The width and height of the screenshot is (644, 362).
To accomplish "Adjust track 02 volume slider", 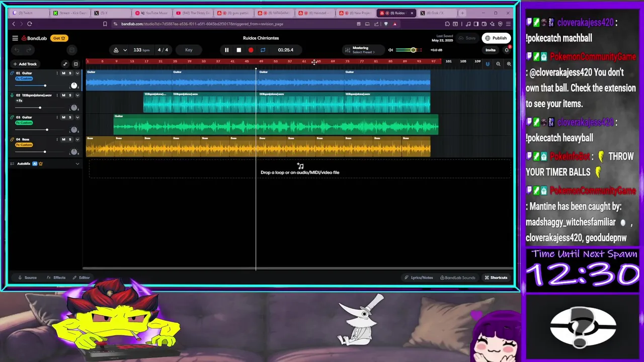I will point(40,108).
